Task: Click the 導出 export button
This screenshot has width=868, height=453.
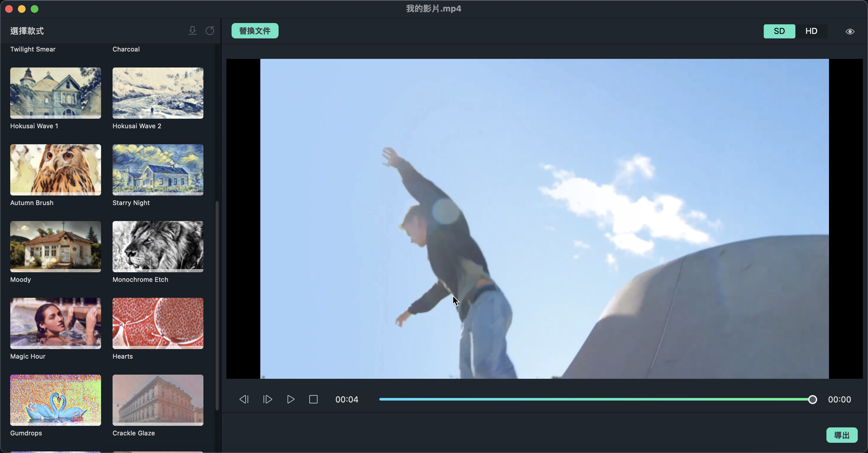Action: click(842, 435)
